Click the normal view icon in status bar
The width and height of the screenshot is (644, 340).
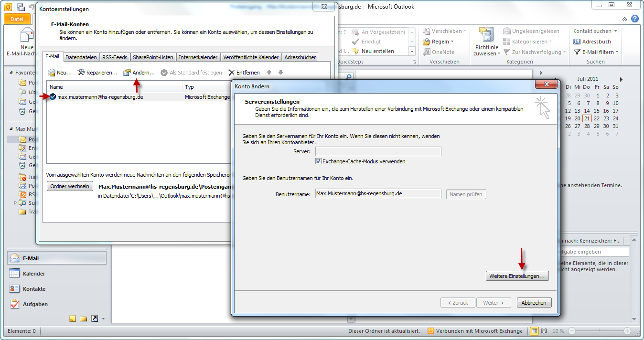click(534, 331)
